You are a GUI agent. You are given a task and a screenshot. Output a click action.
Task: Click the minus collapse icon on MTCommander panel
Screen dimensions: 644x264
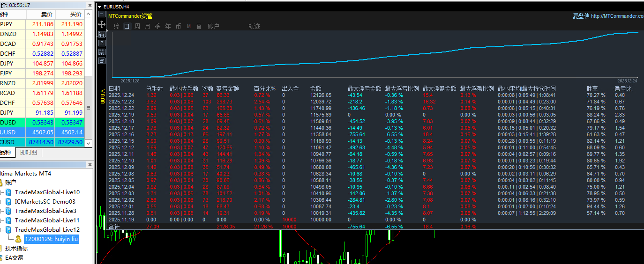pyautogui.click(x=102, y=15)
